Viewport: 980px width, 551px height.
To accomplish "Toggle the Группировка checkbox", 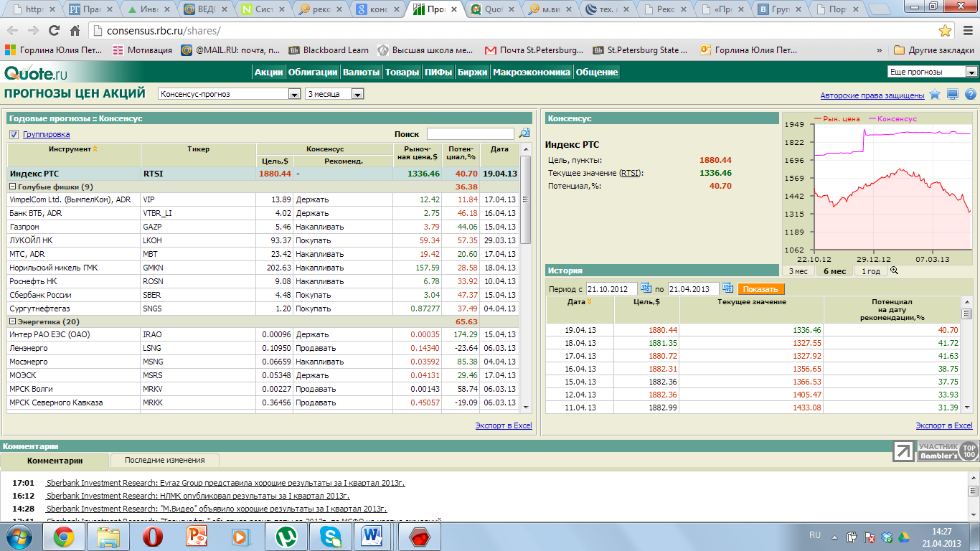I will click(14, 134).
